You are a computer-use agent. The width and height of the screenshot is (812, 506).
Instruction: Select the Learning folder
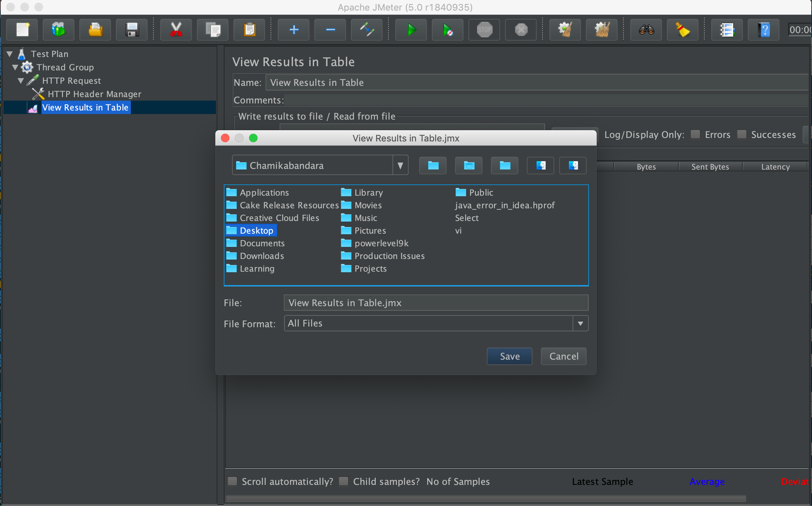(x=250, y=268)
